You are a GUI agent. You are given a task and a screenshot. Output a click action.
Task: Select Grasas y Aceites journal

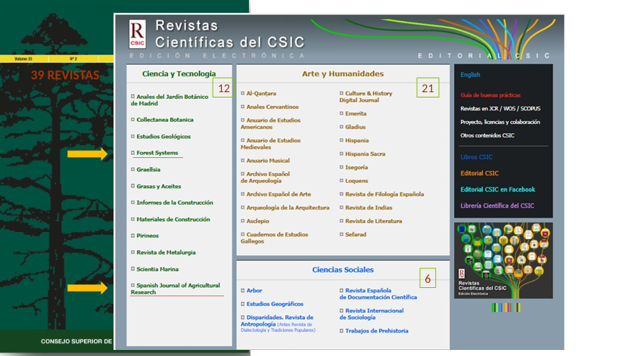click(158, 186)
